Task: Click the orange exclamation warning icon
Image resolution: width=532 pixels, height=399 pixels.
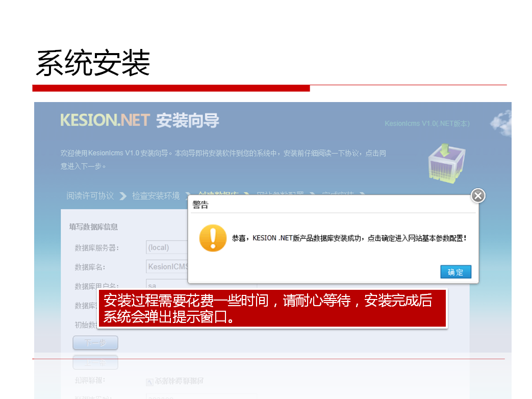Action: coord(213,238)
